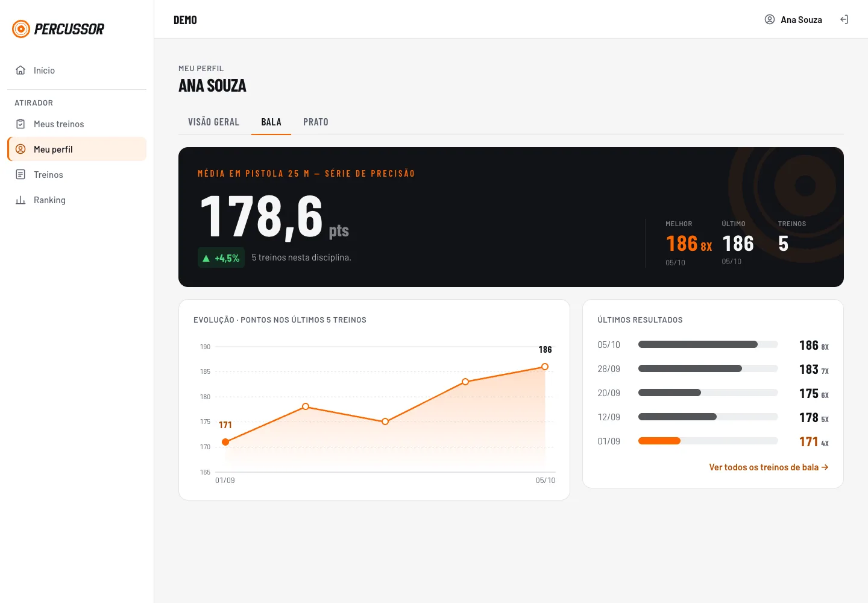Follow the Ver todos os treinos de bala link
The width and height of the screenshot is (868, 603).
769,467
